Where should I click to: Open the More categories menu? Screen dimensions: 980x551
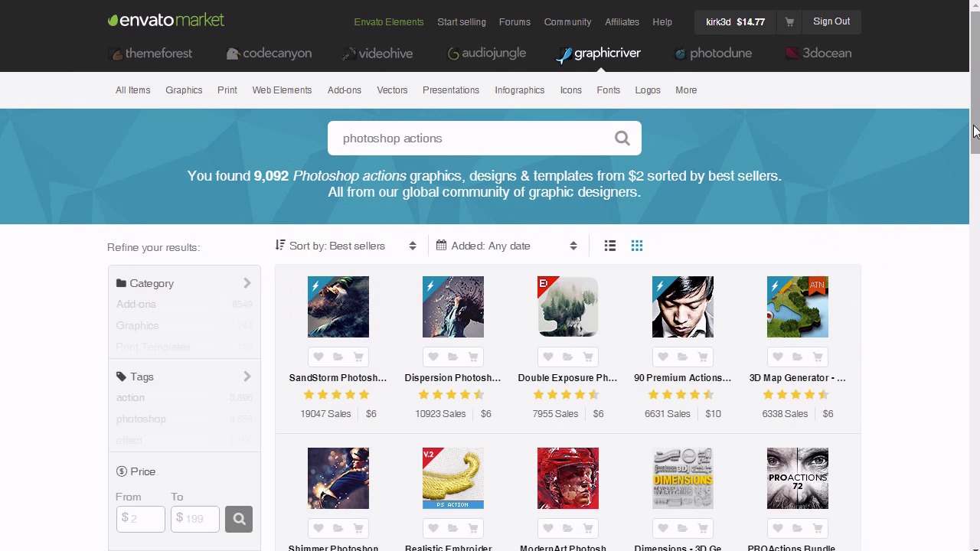686,90
